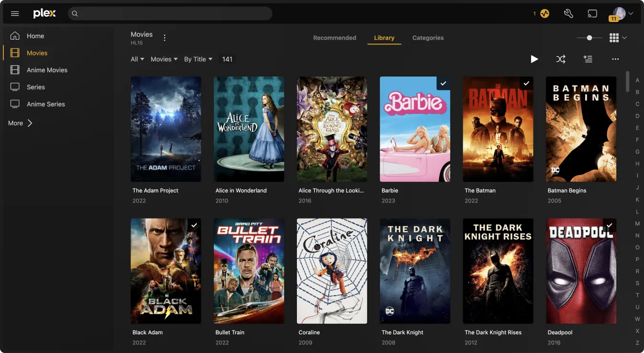The width and height of the screenshot is (644, 353).
Task: Click the Black Adam title link
Action: (148, 332)
